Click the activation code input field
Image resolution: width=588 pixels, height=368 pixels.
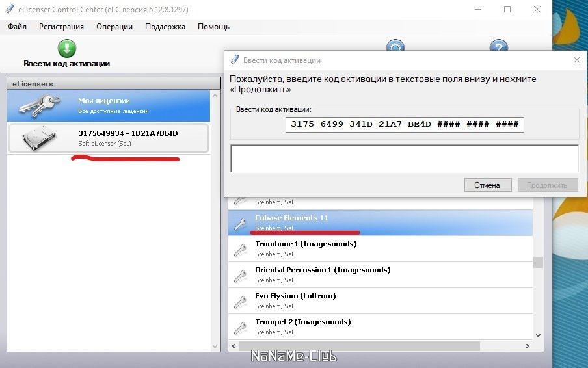coord(405,124)
